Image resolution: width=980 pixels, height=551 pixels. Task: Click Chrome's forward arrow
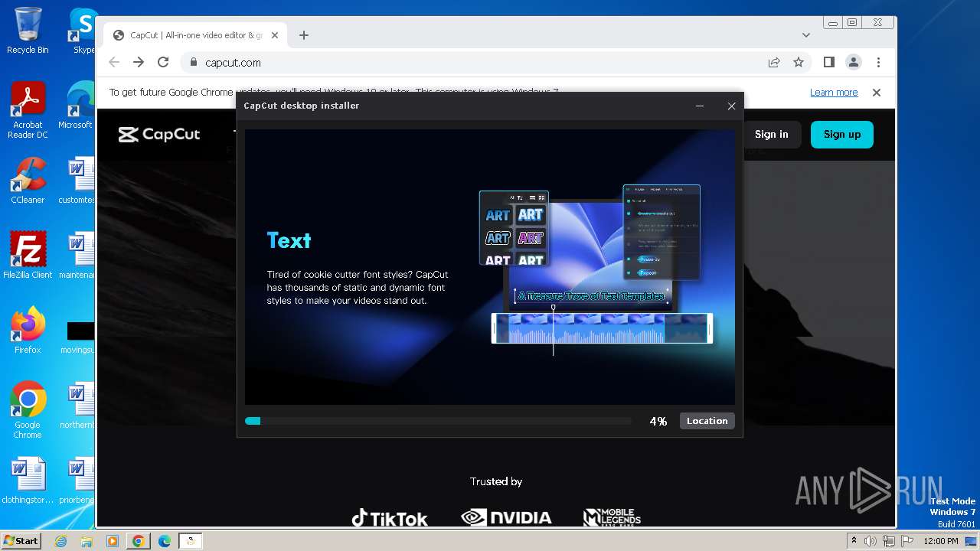click(139, 63)
